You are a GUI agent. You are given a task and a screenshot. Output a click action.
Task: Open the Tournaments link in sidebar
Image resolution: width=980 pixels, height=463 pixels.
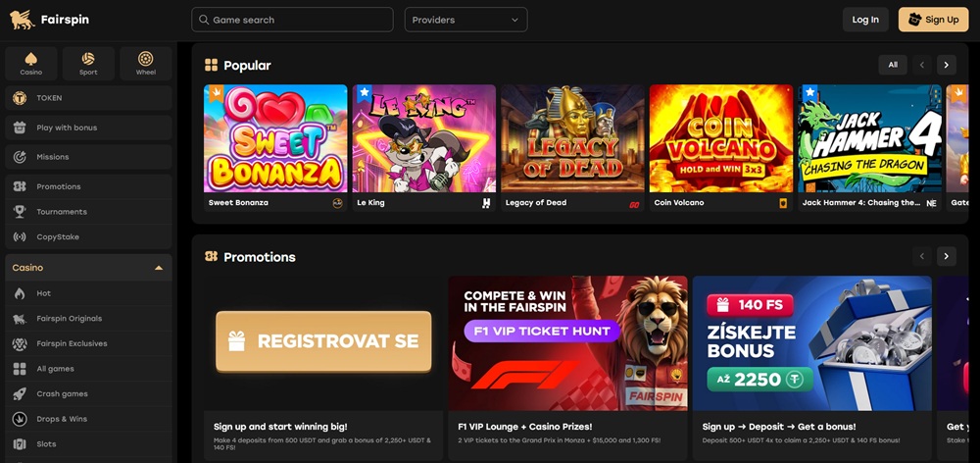[88, 212]
